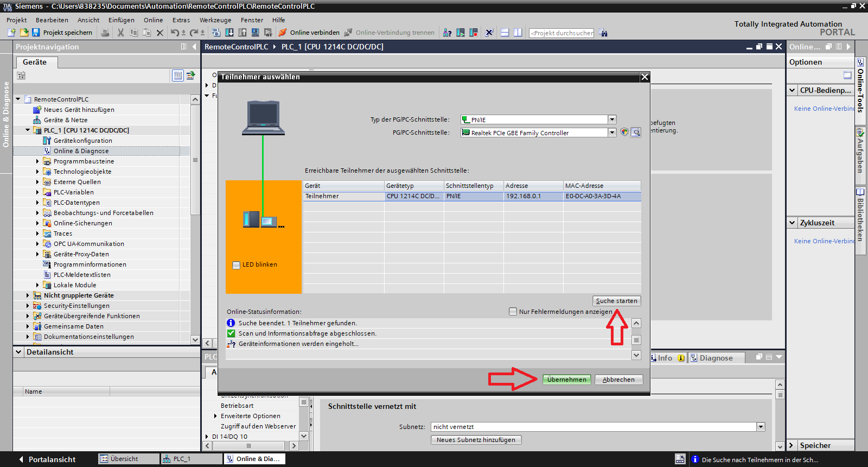Open the PG/PC-Schnittstelle adapter dropdown

pyautogui.click(x=612, y=132)
